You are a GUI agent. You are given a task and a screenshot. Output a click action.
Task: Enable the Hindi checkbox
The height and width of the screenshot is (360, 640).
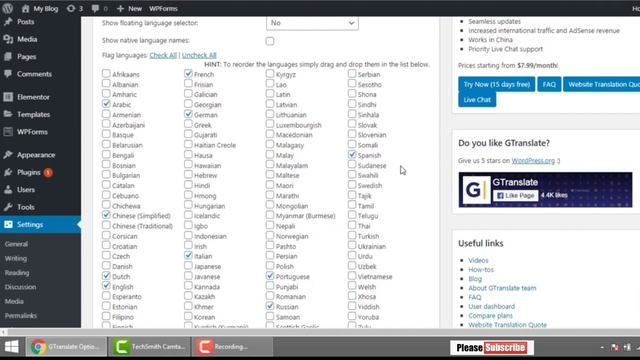[188, 184]
